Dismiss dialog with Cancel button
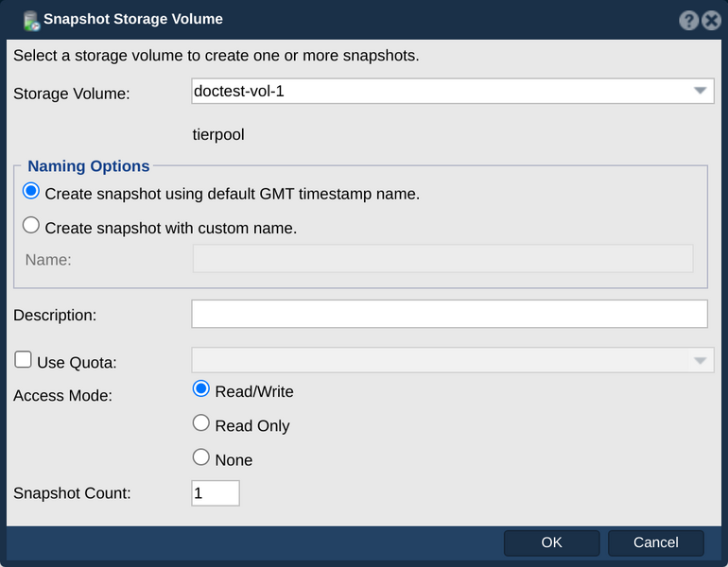The height and width of the screenshot is (567, 728). 655,542
